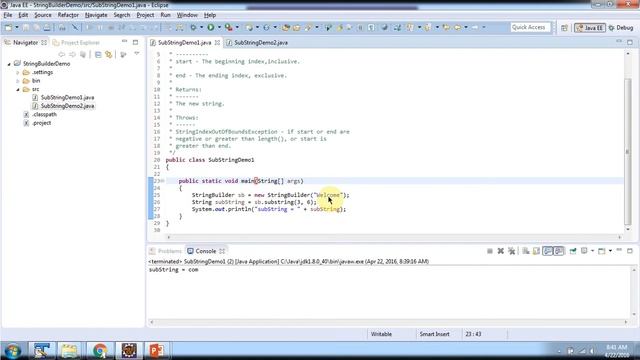Open the Navigate menu
This screenshot has height=360, width=640.
tap(96, 15)
